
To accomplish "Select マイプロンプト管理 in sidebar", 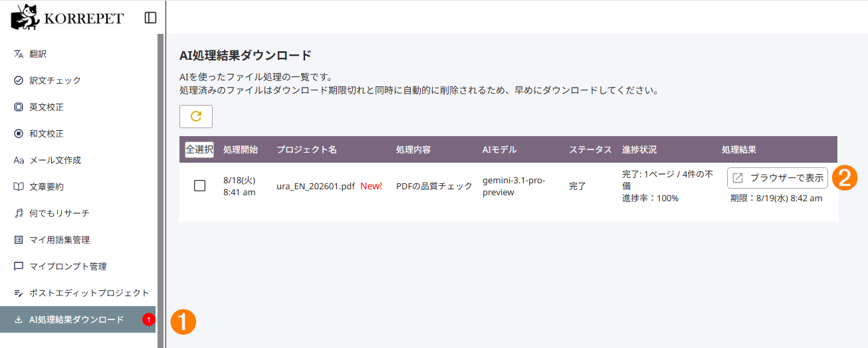I will (78, 266).
